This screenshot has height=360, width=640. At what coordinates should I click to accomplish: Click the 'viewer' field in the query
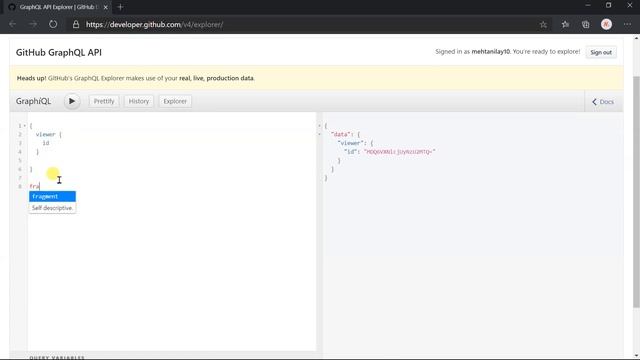click(45, 134)
